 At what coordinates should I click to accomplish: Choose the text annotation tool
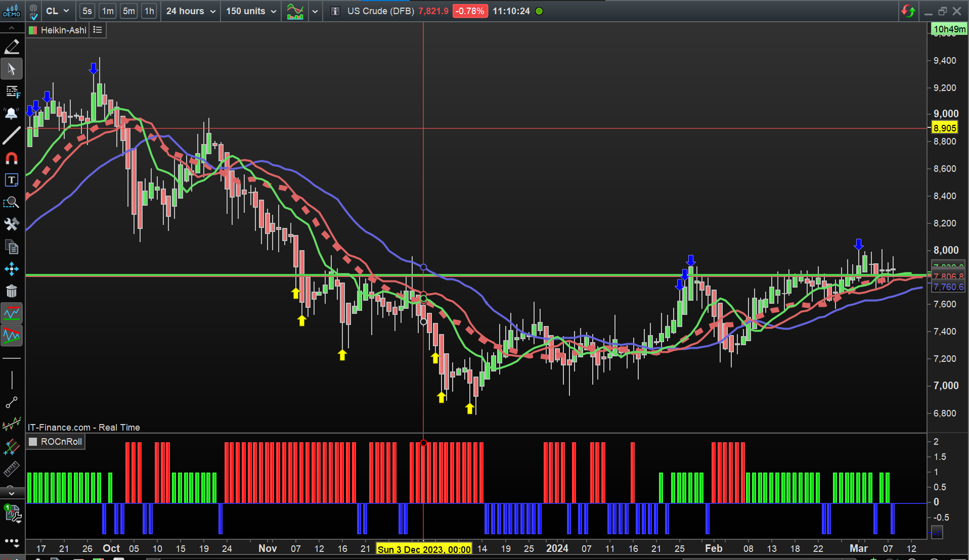point(12,180)
